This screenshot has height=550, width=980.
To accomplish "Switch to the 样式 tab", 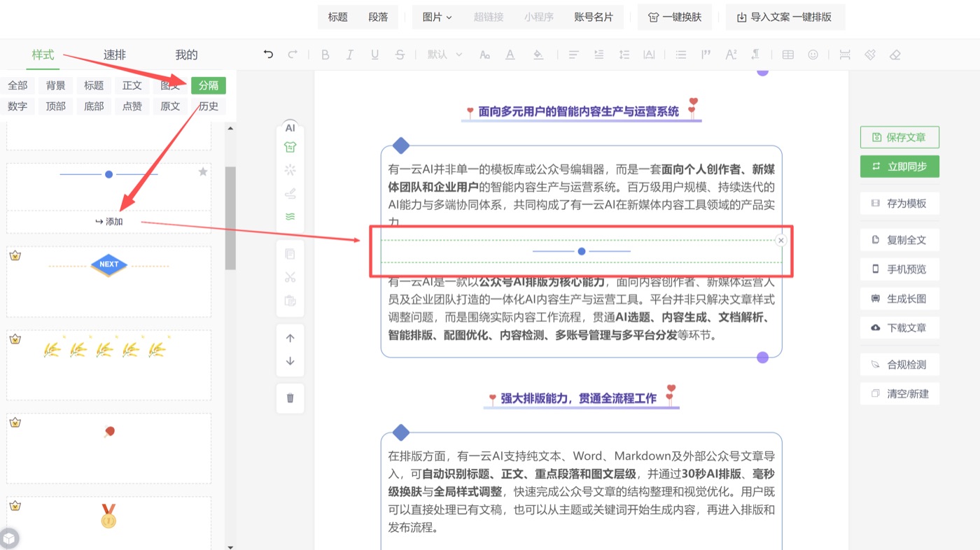I will coord(43,55).
